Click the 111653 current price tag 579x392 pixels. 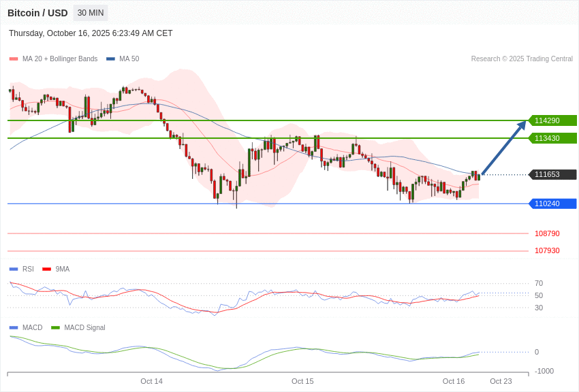[x=552, y=174]
